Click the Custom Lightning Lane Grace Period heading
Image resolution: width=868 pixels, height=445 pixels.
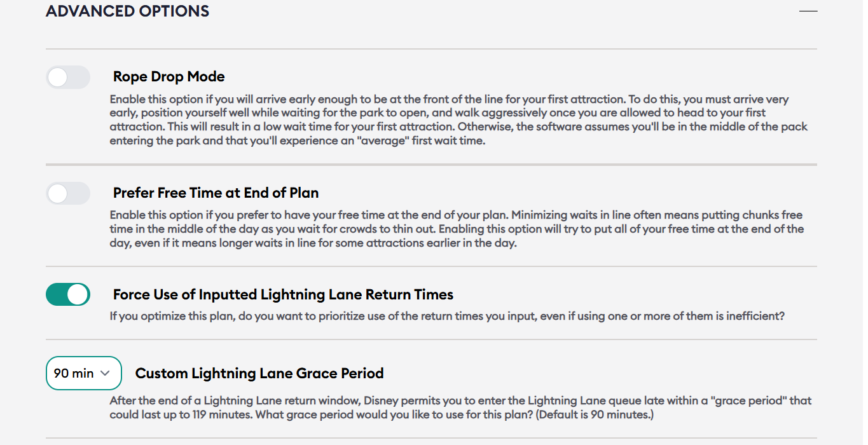[259, 373]
